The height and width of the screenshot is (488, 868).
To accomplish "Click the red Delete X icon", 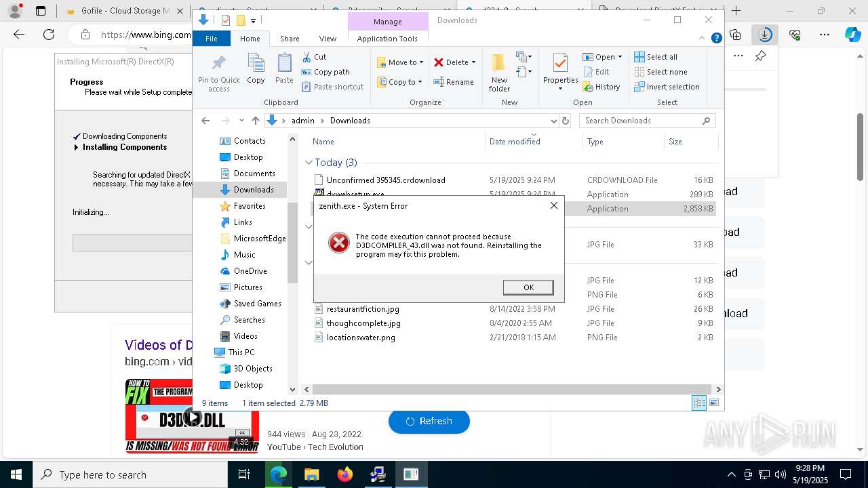I will [439, 62].
